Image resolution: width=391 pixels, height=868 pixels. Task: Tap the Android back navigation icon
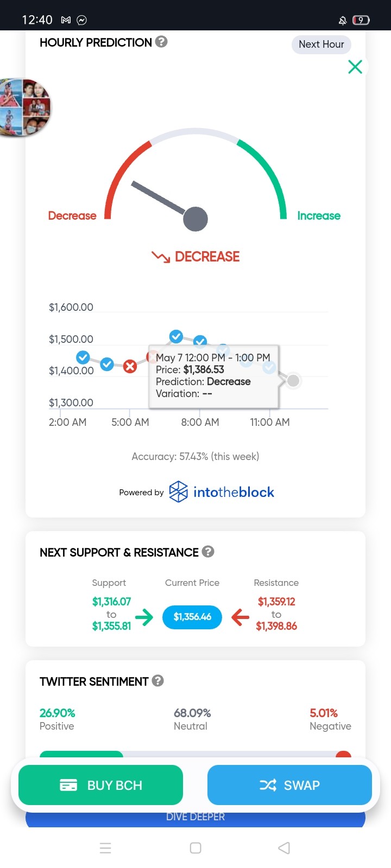click(x=284, y=848)
